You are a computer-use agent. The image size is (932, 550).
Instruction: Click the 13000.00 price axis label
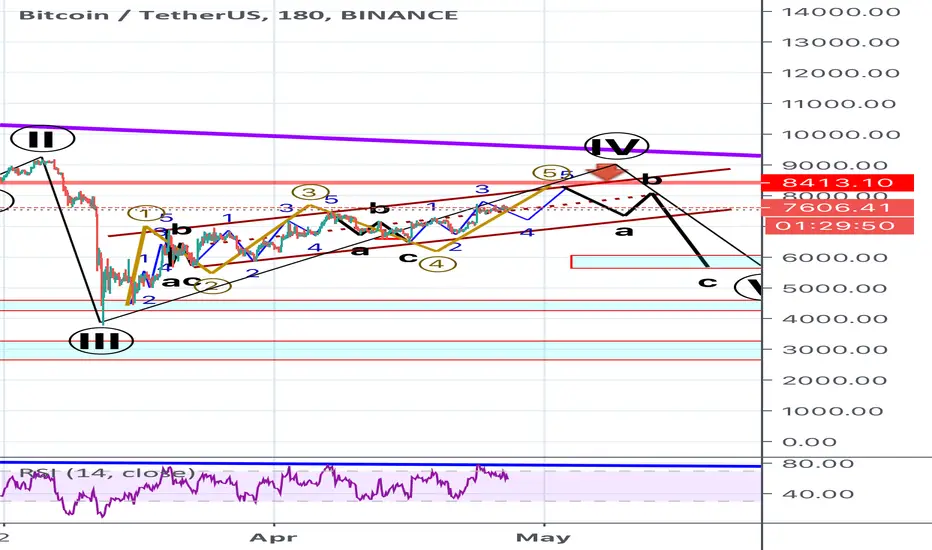tap(840, 42)
